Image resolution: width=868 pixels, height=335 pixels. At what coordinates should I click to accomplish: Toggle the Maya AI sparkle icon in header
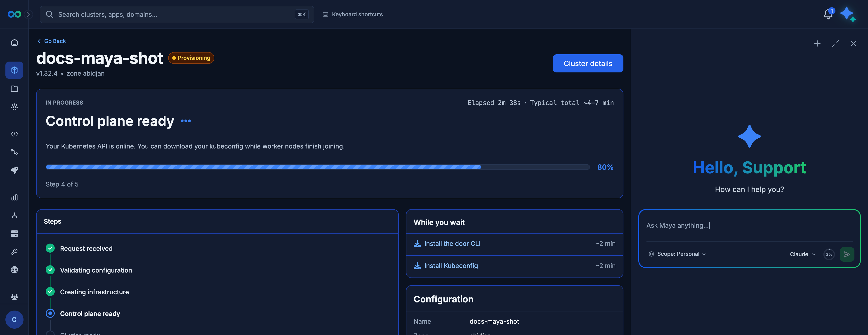(847, 14)
